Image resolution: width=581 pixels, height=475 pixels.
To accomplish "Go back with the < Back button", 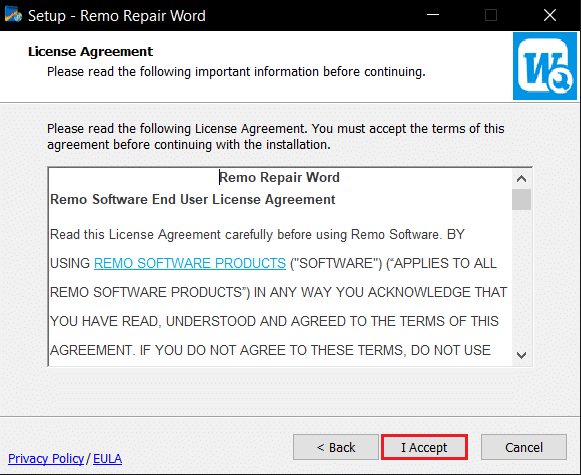I will coord(336,447).
